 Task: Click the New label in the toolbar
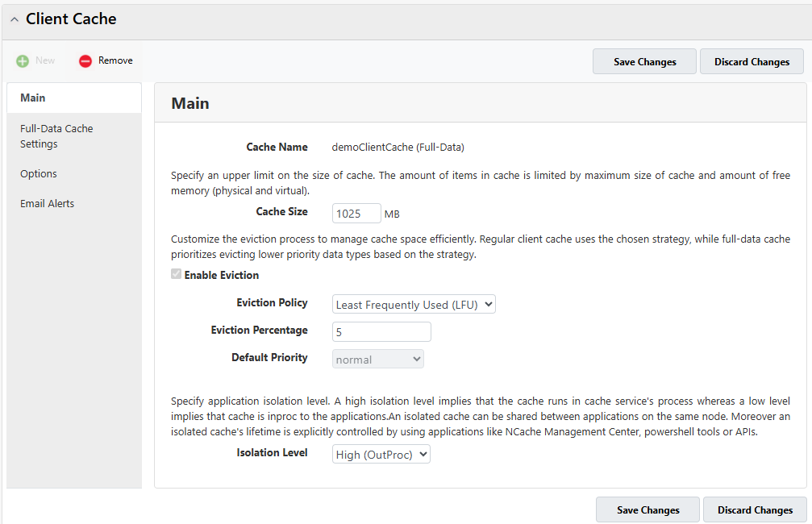point(45,60)
